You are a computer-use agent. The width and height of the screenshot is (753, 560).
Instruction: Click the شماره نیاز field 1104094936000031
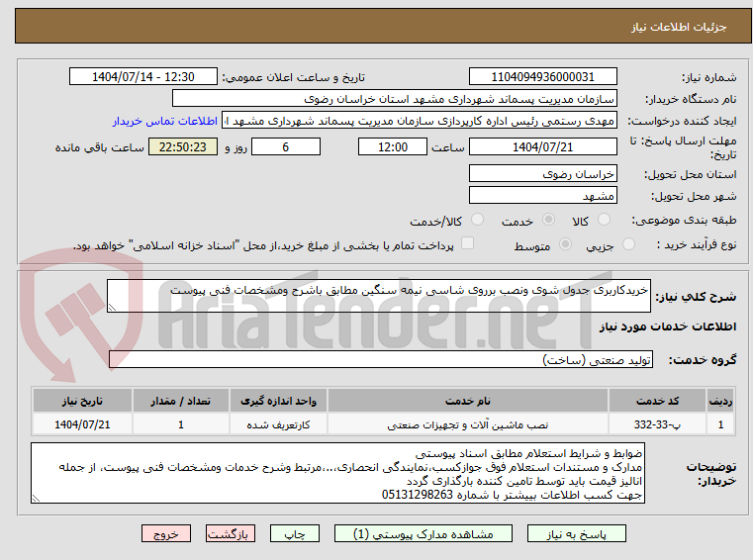(x=542, y=77)
